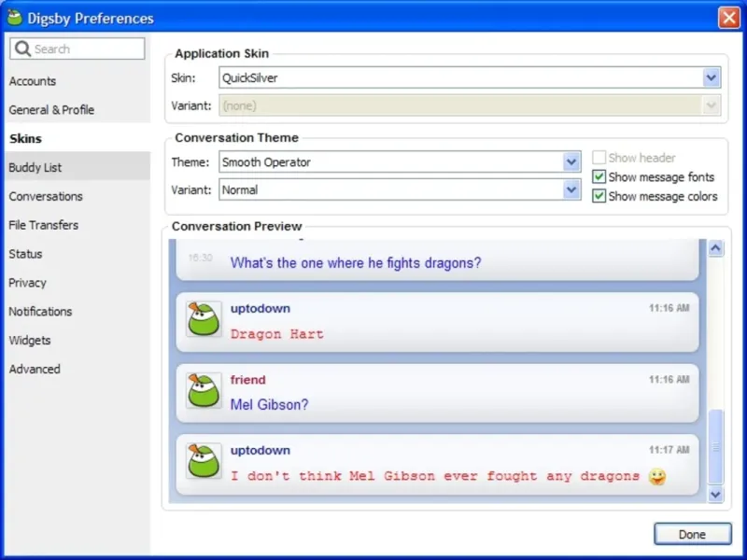Open the Skin dropdown showing QuickSilver
Screen dimensions: 747x560
(711, 77)
